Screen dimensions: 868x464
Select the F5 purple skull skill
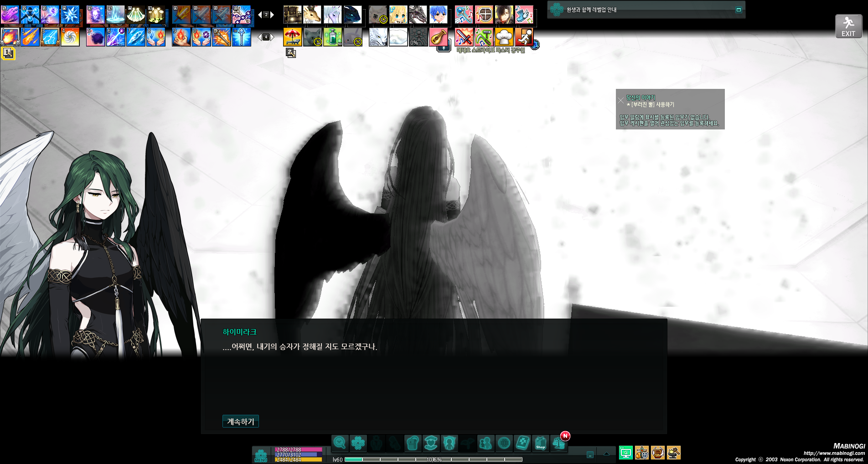coord(96,15)
